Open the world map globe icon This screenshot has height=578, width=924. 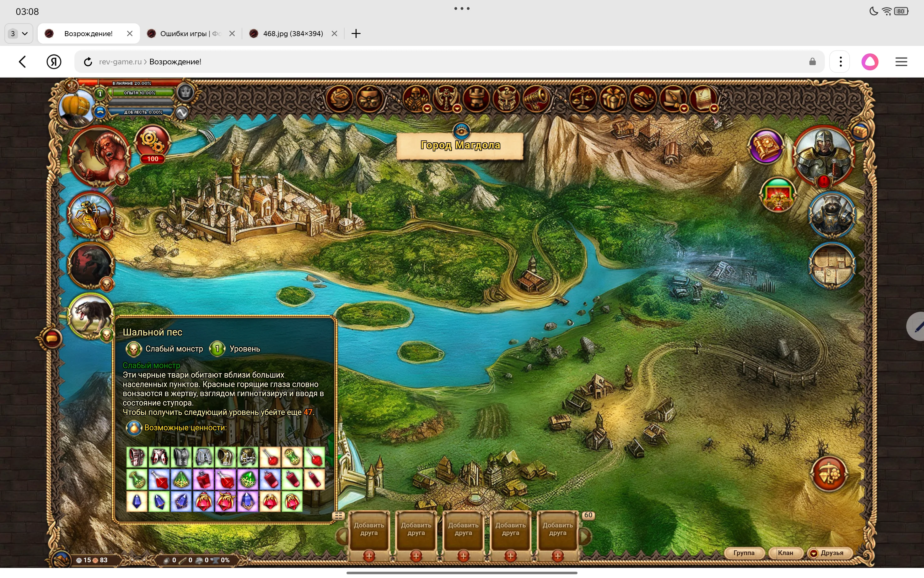[x=339, y=99]
